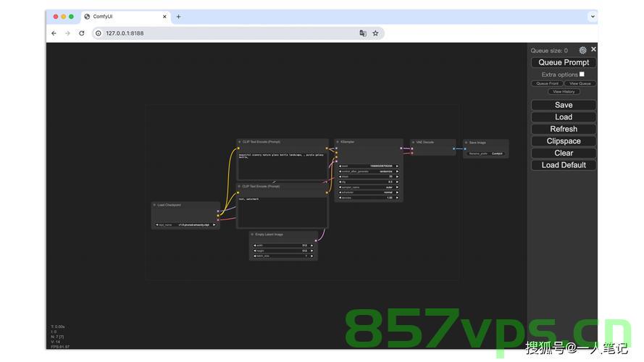Increase denoise with right arrow in KSampler

(397, 198)
